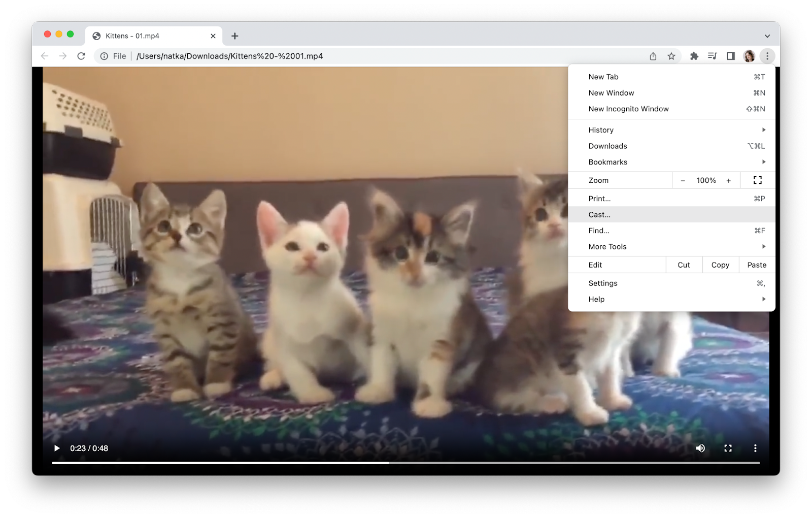Click the Paste button in Edit row

(x=757, y=265)
